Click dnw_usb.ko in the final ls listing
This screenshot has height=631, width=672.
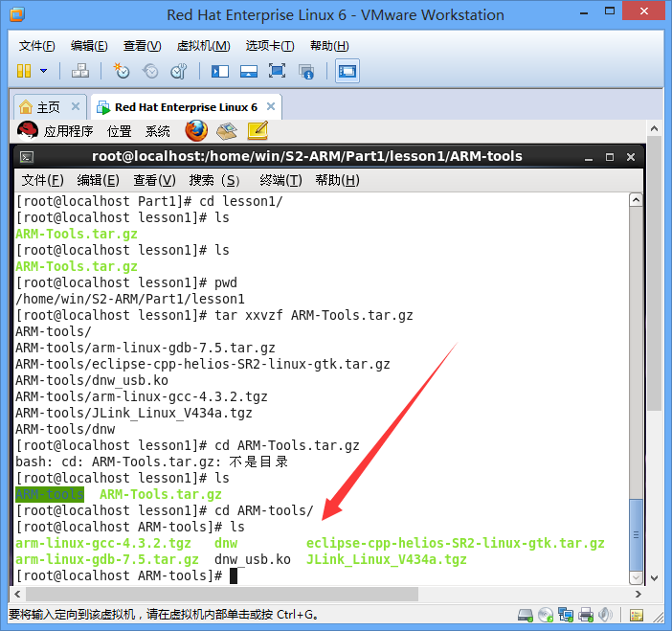point(253,559)
